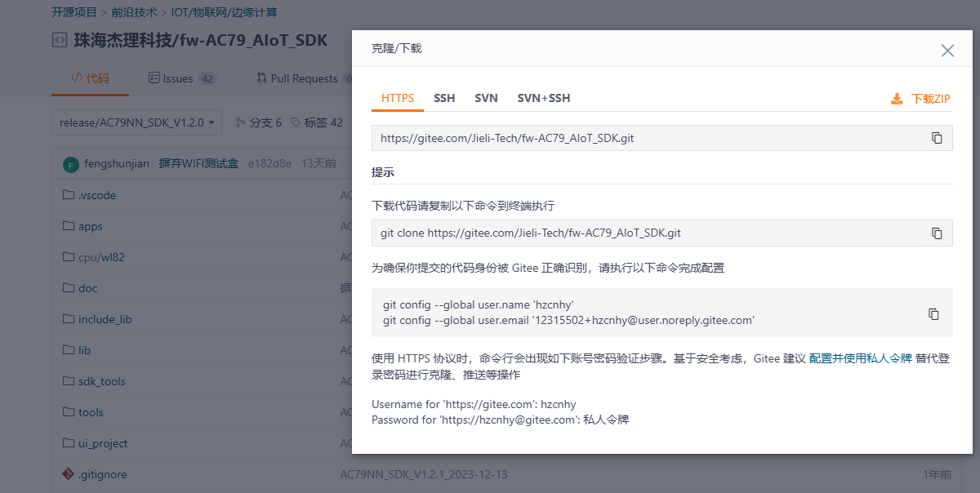This screenshot has width=980, height=493.
Task: Copy the HTTPS repository URL
Action: pyautogui.click(x=937, y=138)
